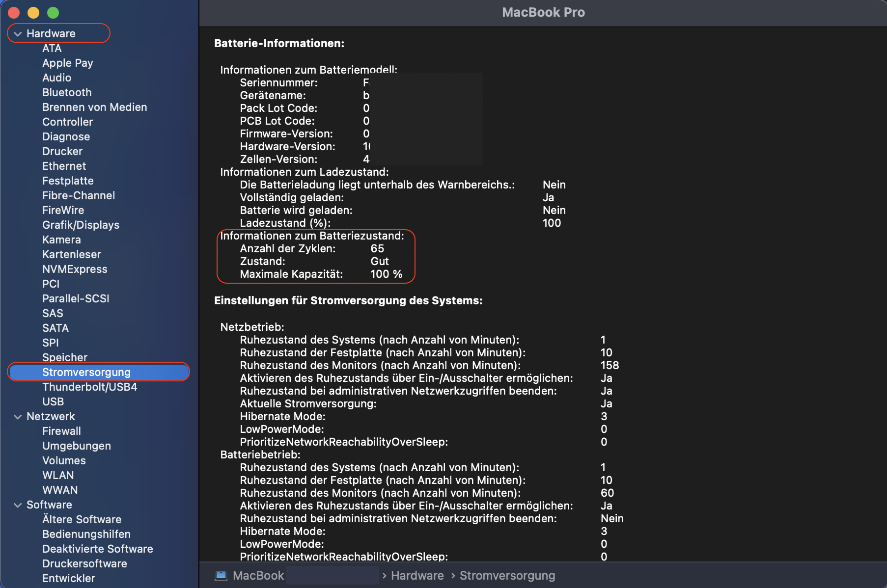Click Hardware in the bottom path bar
This screenshot has height=588, width=887.
coord(417,575)
